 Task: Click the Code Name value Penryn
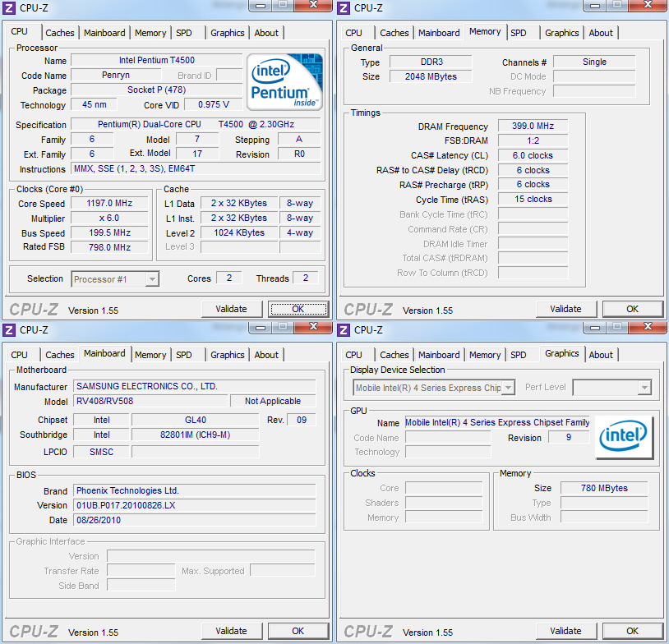pos(116,75)
